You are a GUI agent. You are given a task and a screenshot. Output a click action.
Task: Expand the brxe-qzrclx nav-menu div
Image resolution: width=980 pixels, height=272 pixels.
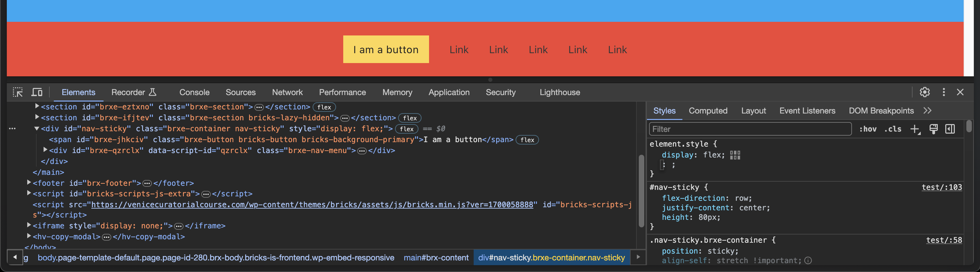pos(45,150)
